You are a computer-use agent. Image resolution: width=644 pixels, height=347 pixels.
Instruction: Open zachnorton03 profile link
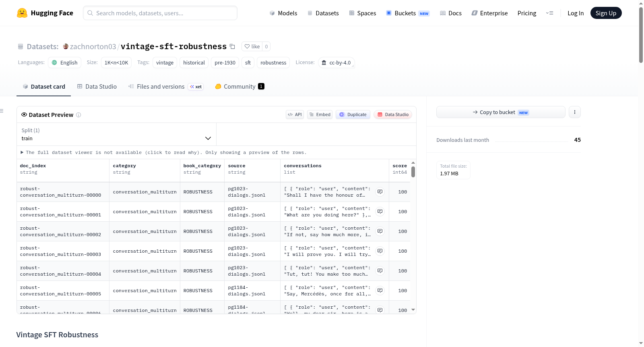click(93, 46)
